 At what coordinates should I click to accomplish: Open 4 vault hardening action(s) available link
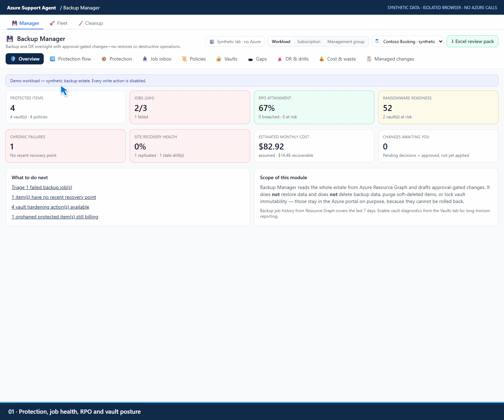pos(50,207)
